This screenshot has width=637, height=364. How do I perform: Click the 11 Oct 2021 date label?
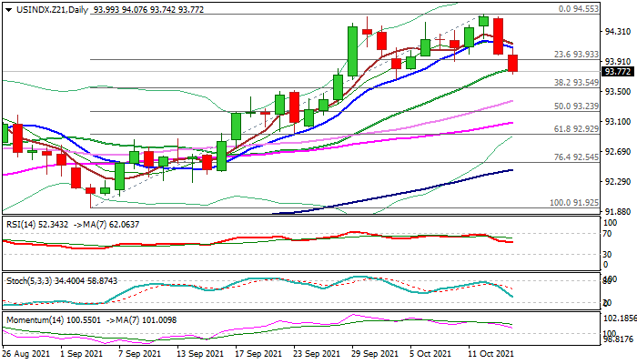tap(490, 353)
